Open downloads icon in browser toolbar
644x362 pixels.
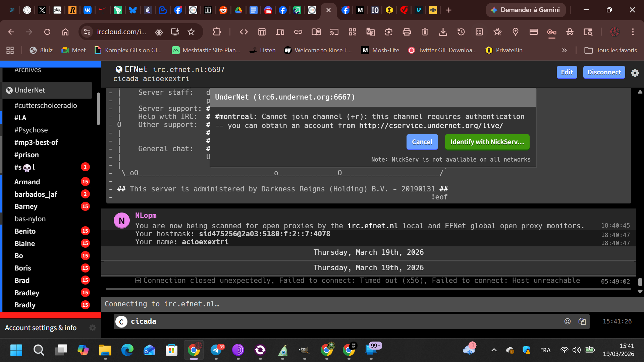[443, 32]
